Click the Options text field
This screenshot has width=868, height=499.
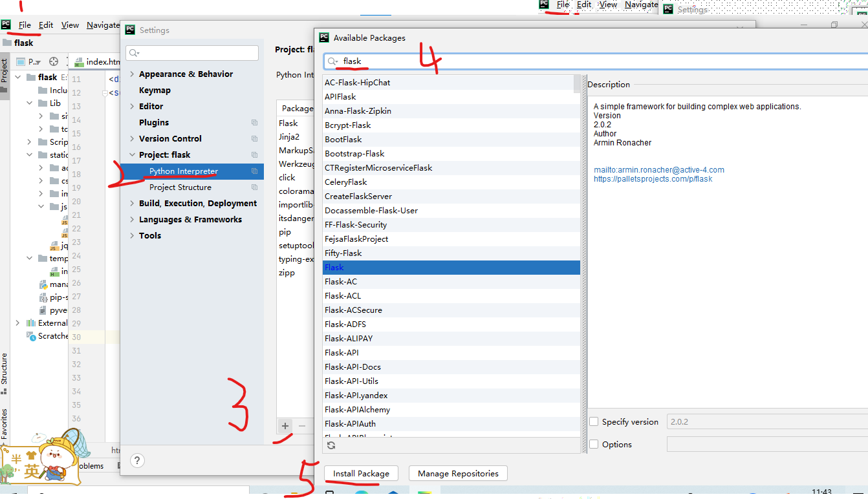tap(767, 444)
